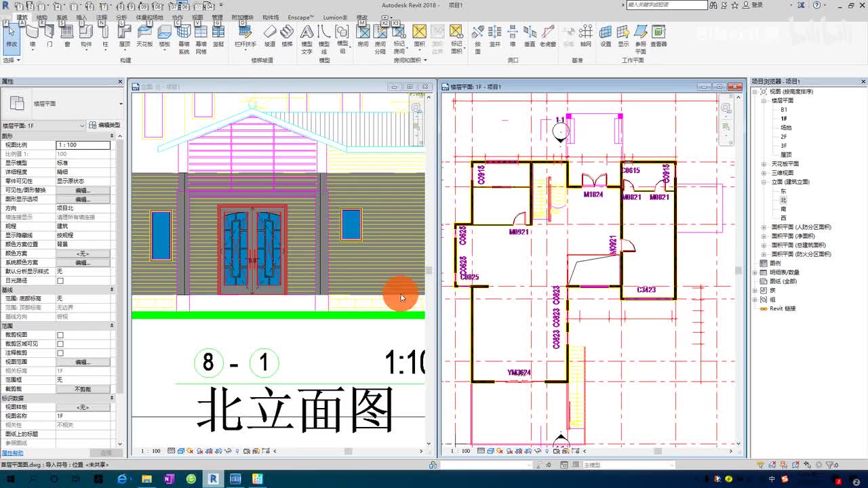Image resolution: width=868 pixels, height=488 pixels.
Task: Click 编辑 button for 视图范围
Action: pos(83,362)
